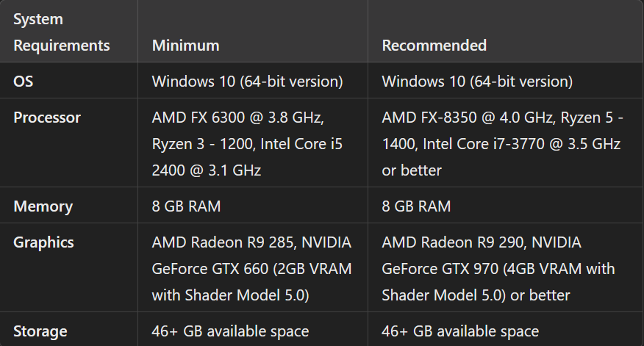Click the minimum OS Windows 10 cell
The width and height of the screenshot is (644, 346).
pos(247,81)
